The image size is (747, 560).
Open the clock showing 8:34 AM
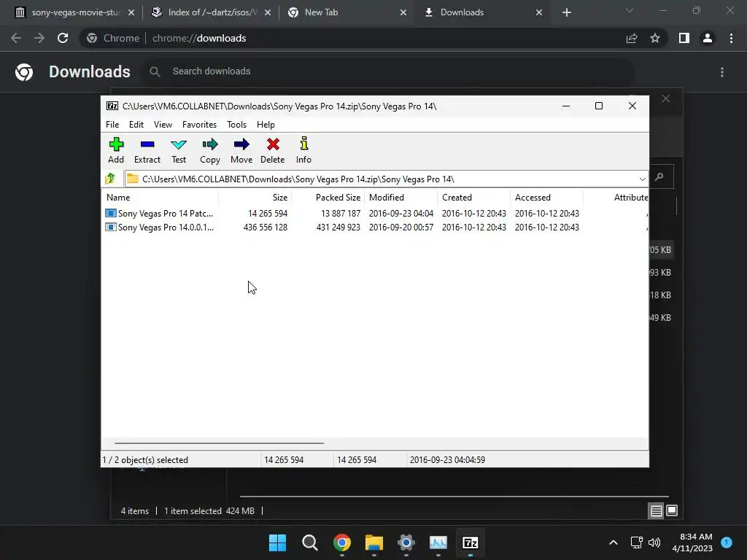point(693,542)
